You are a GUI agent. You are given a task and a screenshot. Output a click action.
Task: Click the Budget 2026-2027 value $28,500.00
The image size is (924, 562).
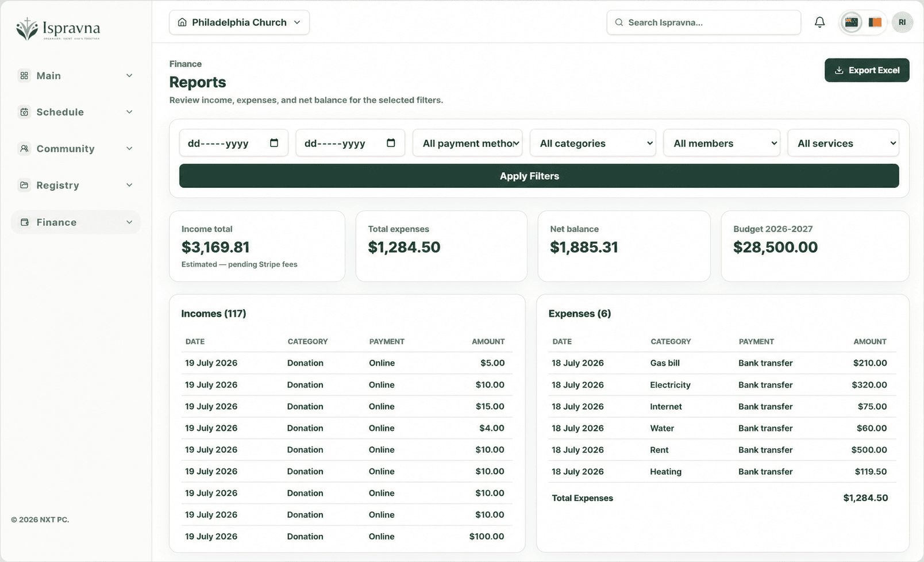(775, 247)
